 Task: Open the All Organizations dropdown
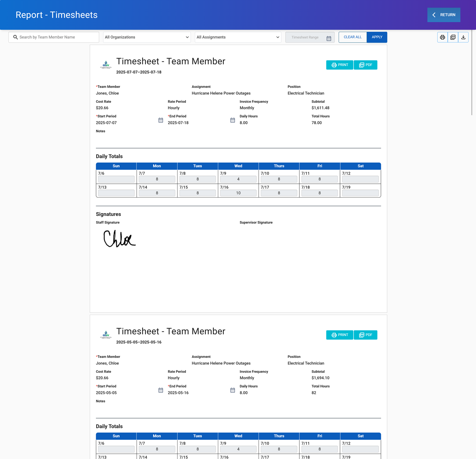[x=147, y=37]
